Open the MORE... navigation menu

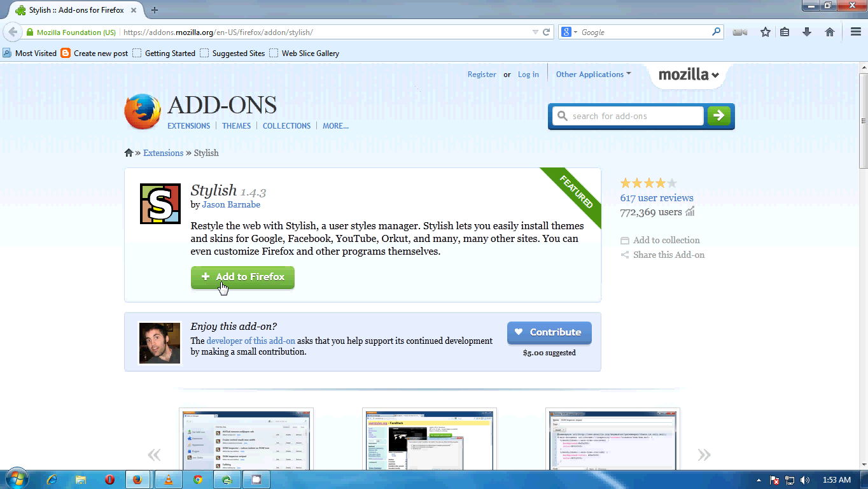(335, 126)
